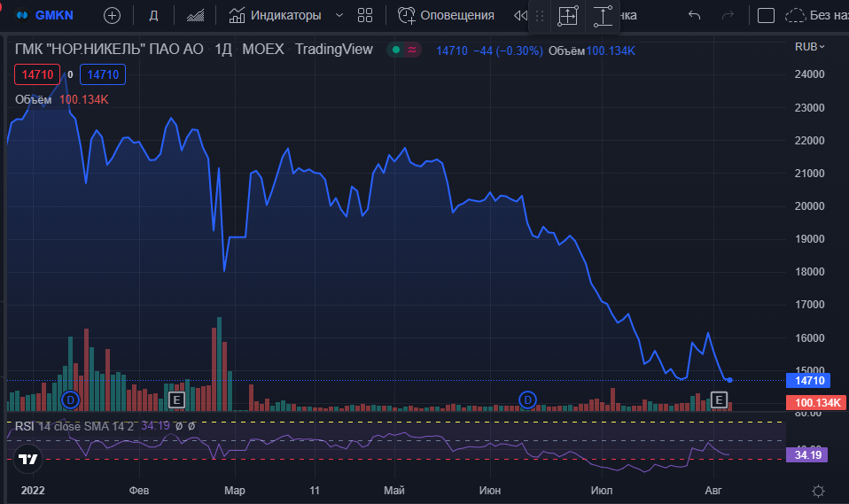Screen dimensions: 849x504
Task: Open the chart type area icon
Action: point(196,16)
